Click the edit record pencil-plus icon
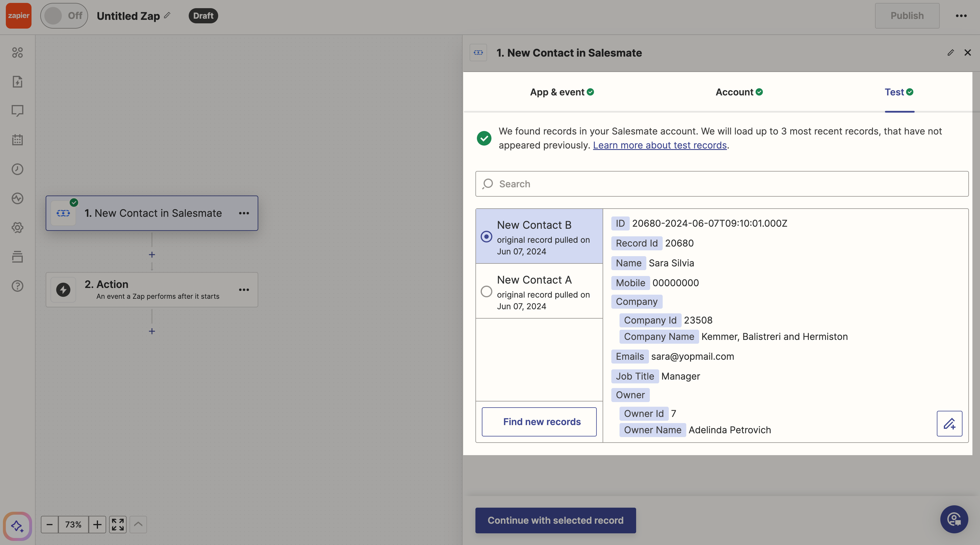980x545 pixels. (x=950, y=424)
